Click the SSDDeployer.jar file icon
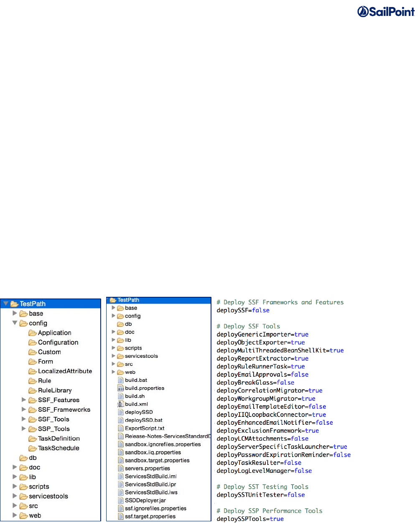Screen dimensions: 420x523 [120, 500]
